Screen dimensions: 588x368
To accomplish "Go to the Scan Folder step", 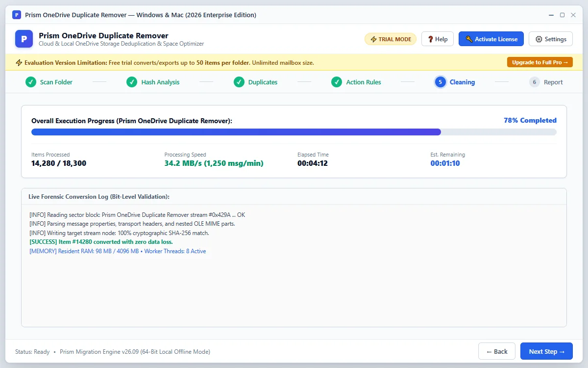I will pos(49,82).
